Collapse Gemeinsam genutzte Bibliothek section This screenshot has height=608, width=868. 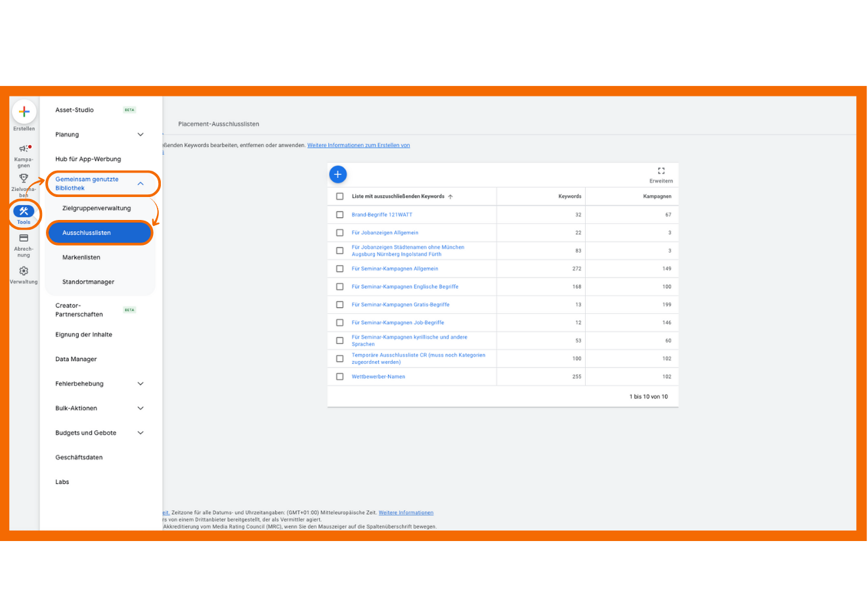[x=140, y=184]
